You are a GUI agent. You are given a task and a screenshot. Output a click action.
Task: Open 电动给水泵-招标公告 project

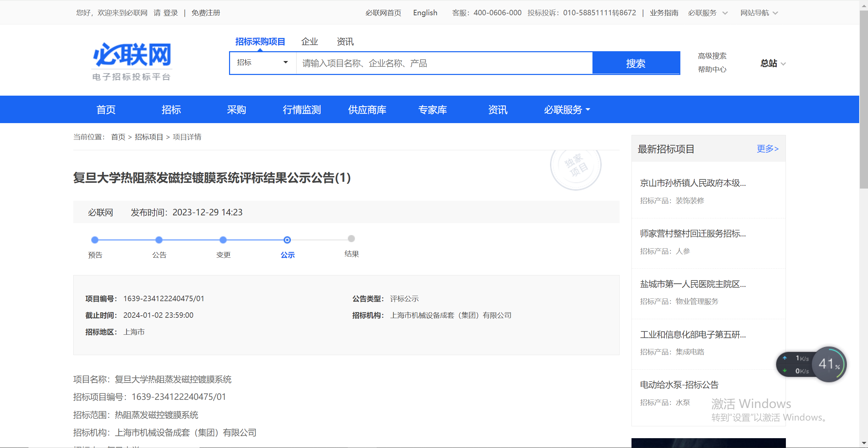click(x=679, y=385)
